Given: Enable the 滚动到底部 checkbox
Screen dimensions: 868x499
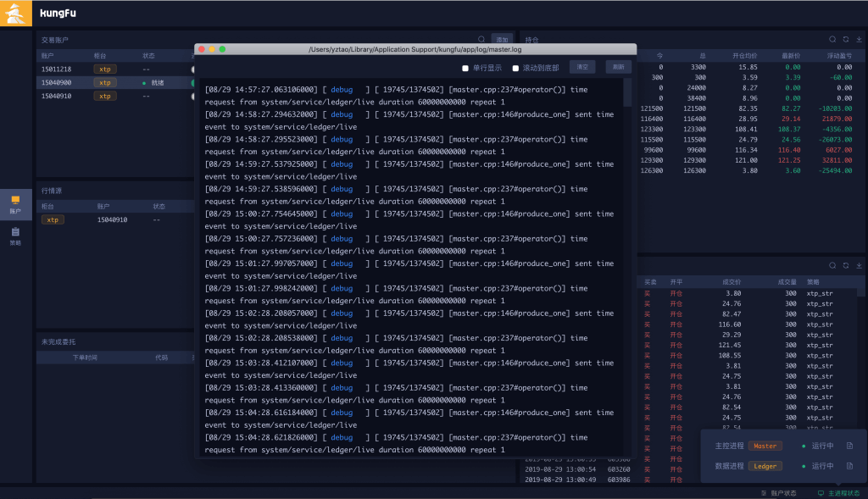Looking at the screenshot, I should [x=515, y=68].
